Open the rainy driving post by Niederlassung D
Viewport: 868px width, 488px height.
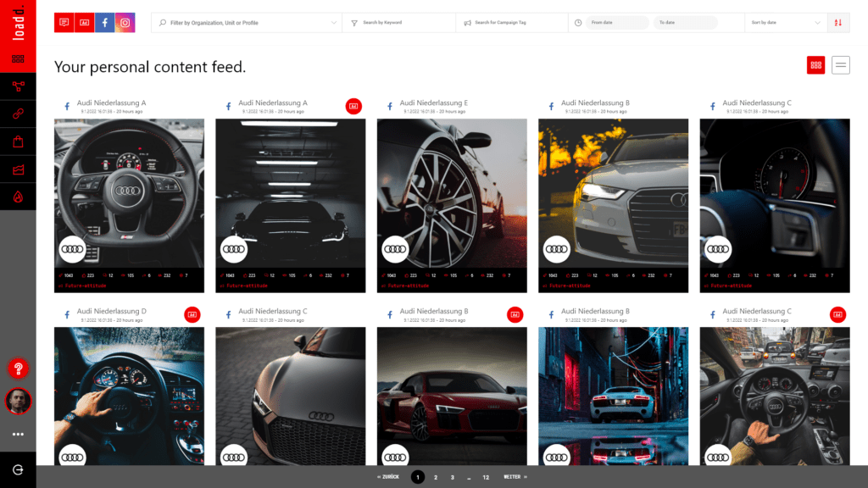(x=129, y=396)
